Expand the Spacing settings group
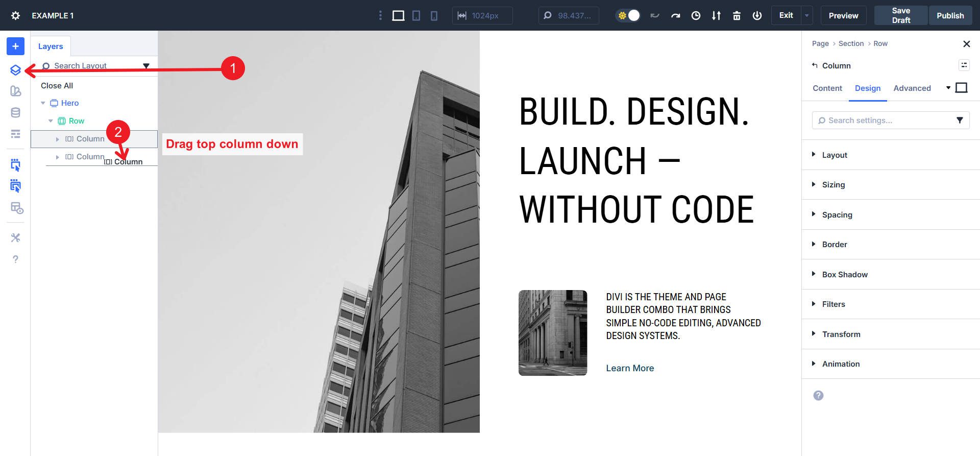 click(x=837, y=215)
